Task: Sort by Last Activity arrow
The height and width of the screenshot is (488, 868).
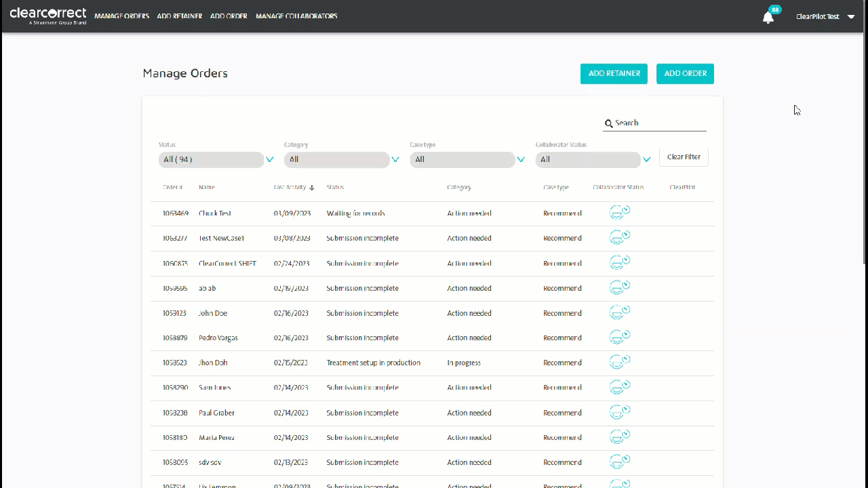Action: [x=312, y=188]
